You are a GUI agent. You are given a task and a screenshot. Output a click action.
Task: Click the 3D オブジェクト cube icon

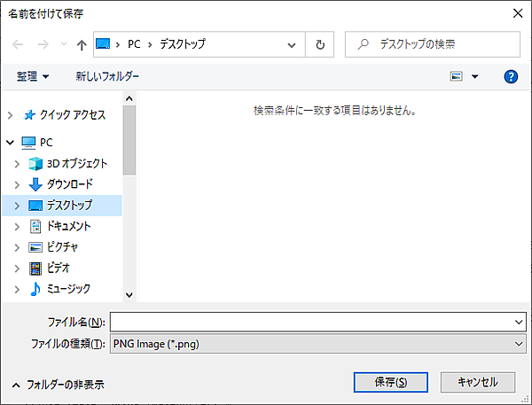click(35, 164)
